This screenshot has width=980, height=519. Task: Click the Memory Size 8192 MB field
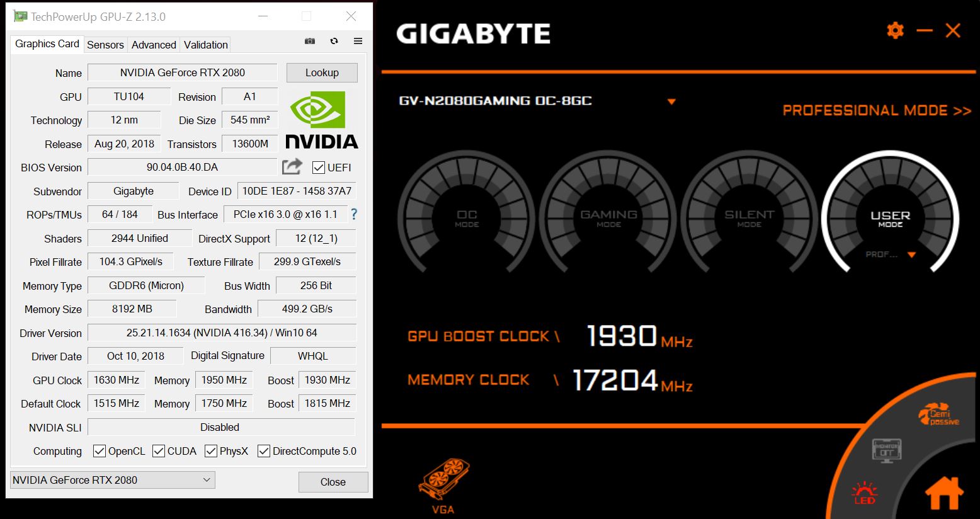click(132, 309)
